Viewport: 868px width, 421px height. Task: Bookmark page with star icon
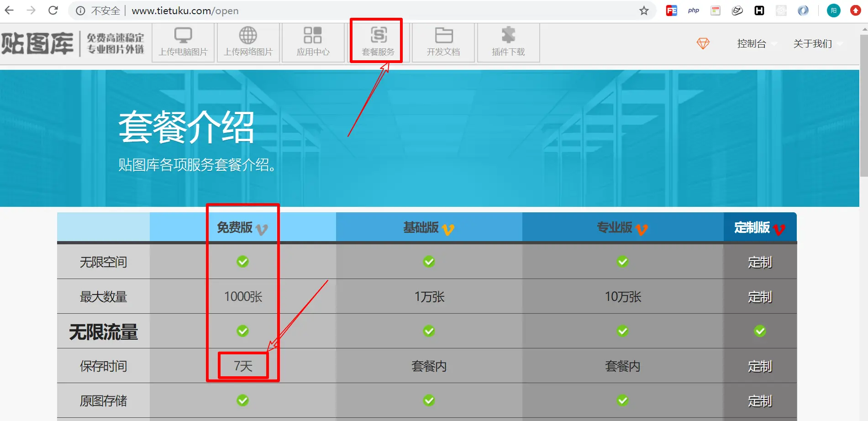(x=644, y=11)
